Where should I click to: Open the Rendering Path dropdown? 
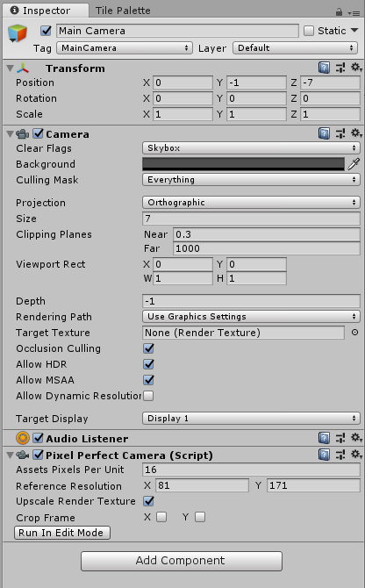251,317
